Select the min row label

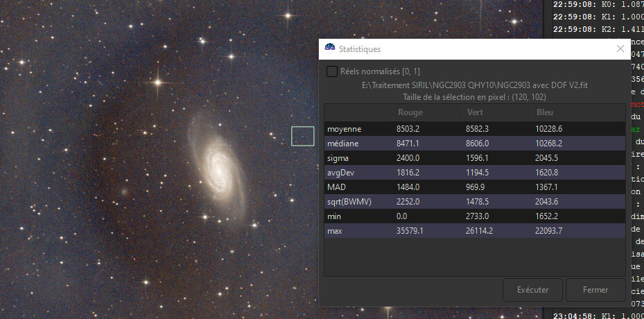[x=334, y=216]
